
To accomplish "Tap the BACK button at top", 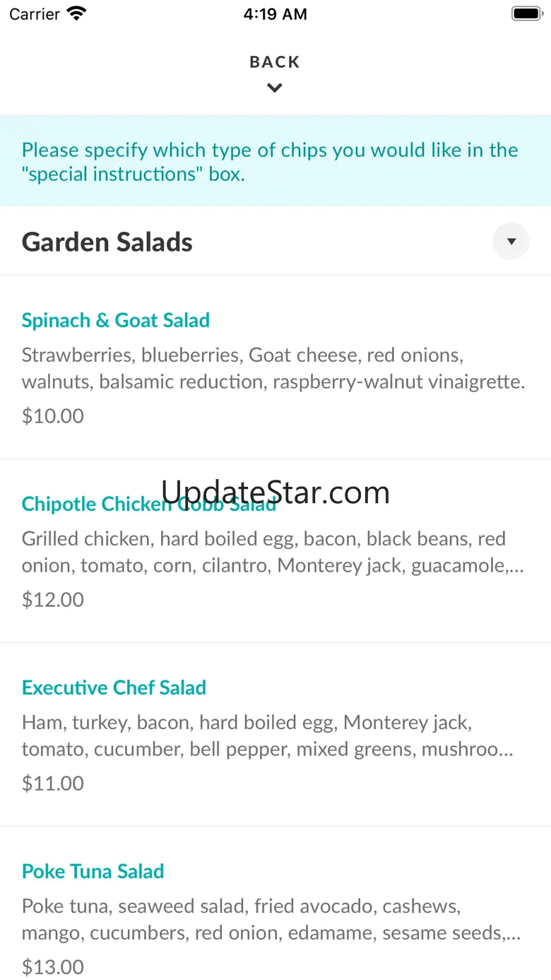I will click(275, 62).
